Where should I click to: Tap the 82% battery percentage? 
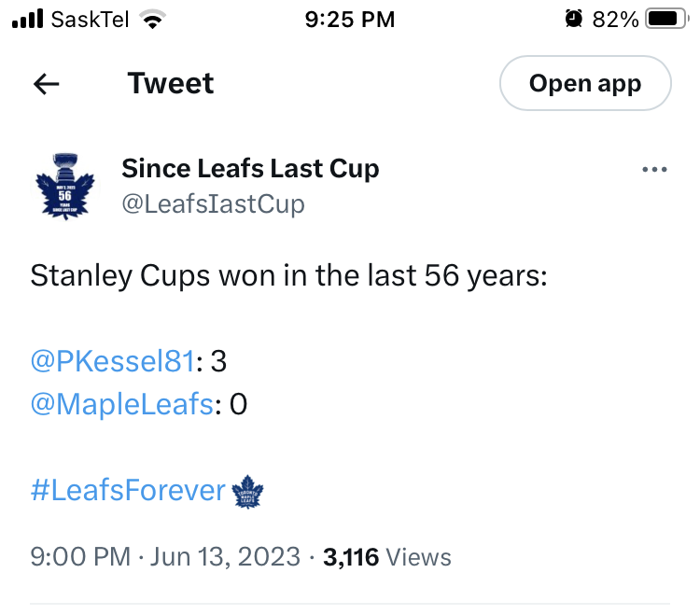coord(615,19)
